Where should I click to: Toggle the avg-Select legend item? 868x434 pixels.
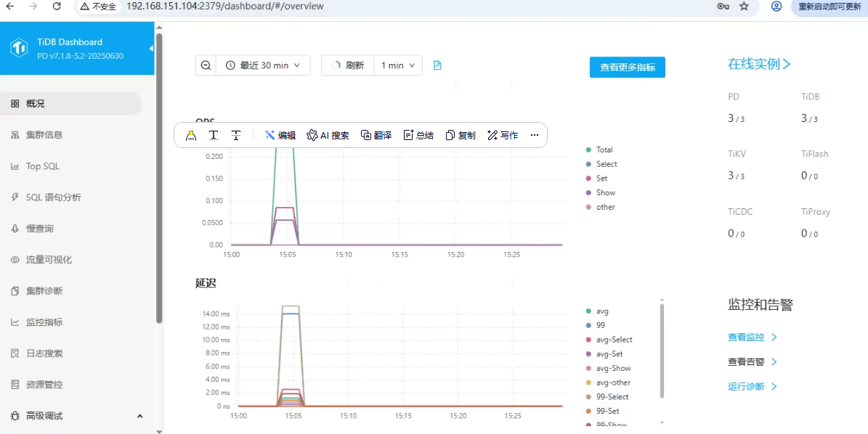609,340
